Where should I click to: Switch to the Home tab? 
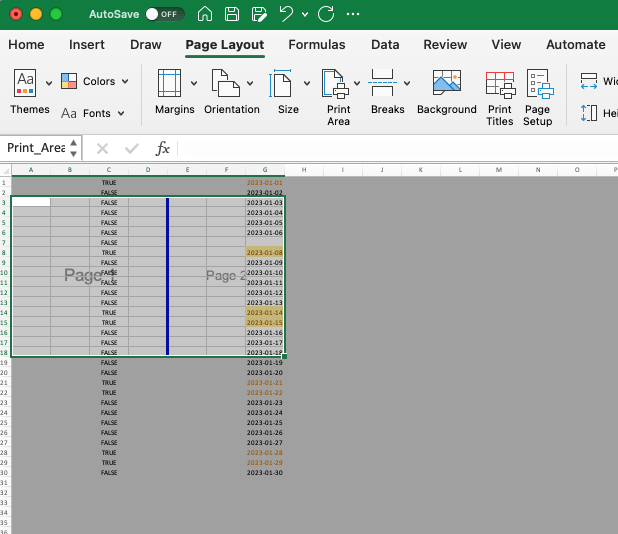pos(26,45)
